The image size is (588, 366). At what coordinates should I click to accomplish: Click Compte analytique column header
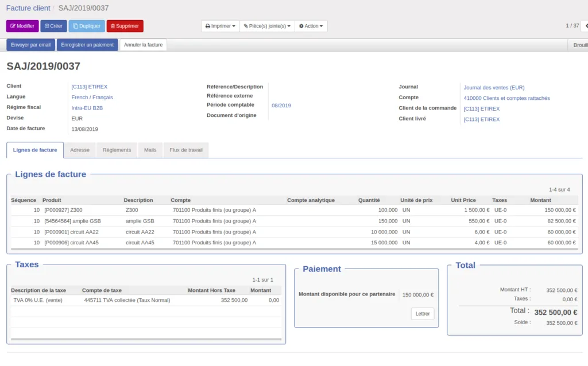coord(311,200)
